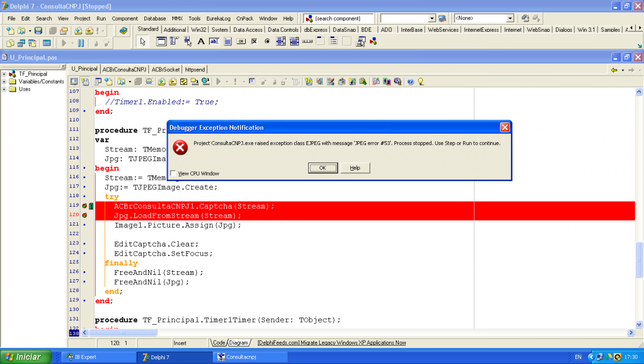This screenshot has width=644, height=364.
Task: Expand the Uses tree node
Action: coord(4,89)
